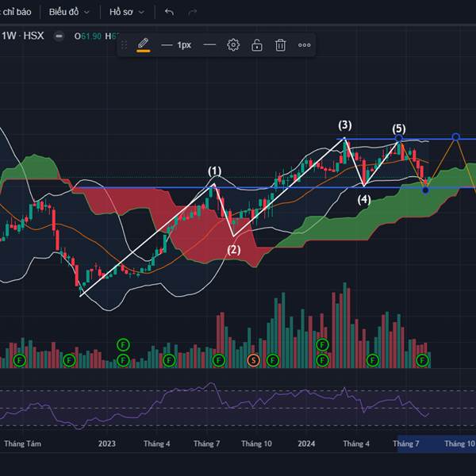Image resolution: width=476 pixels, height=476 pixels.
Task: Open the Hồ sơ dropdown menu
Action: pyautogui.click(x=127, y=12)
